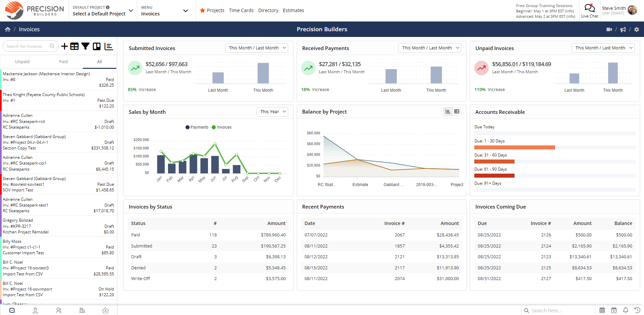644x315 pixels.
Task: Switch to grid view using the table icon
Action: pos(74,46)
